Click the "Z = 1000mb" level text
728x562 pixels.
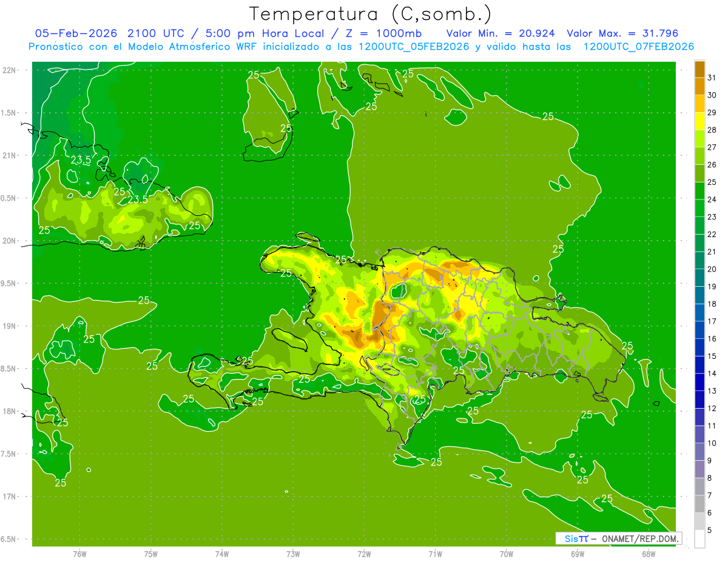pos(382,33)
